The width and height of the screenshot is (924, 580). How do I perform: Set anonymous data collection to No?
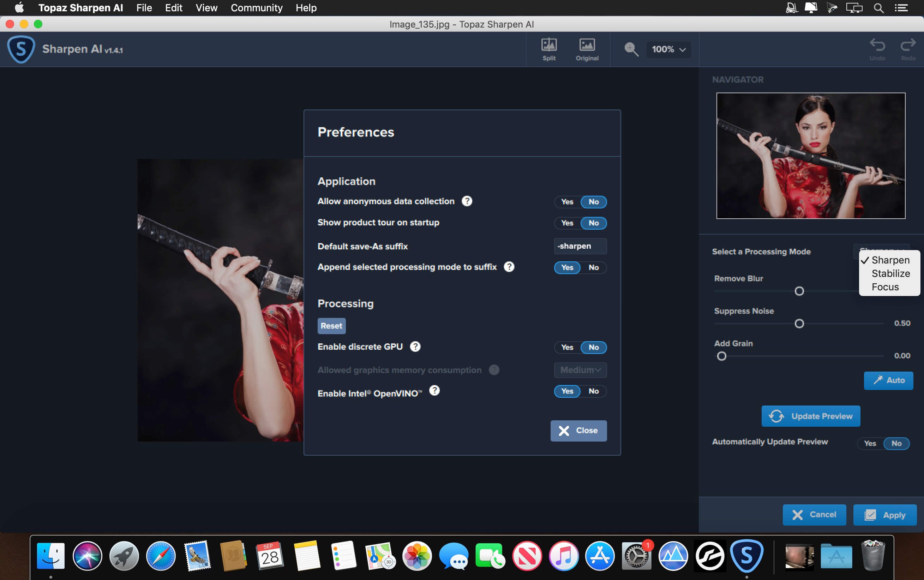594,202
